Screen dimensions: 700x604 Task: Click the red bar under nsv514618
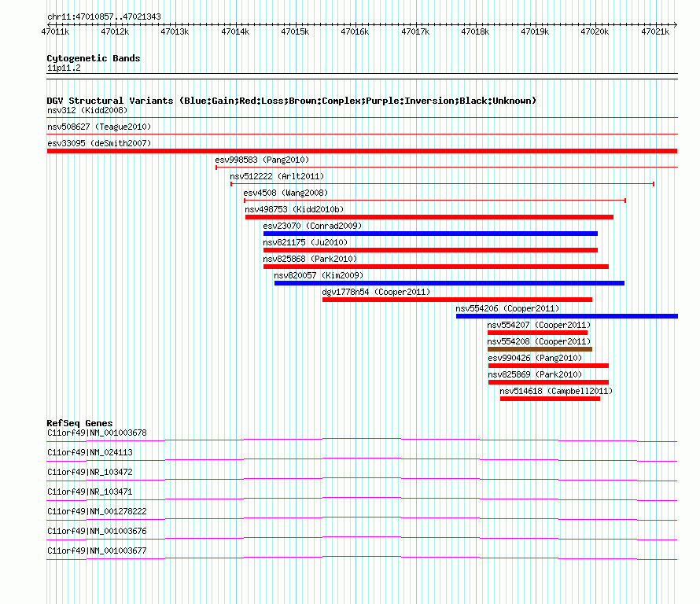pyautogui.click(x=550, y=399)
